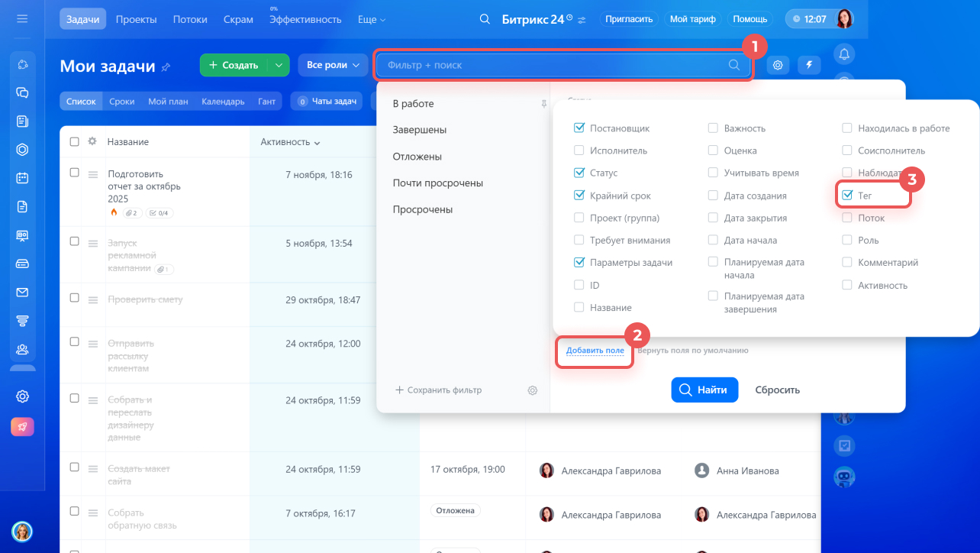Click into the Фильтр + поиск field
Screen dimensions: 980x553
pyautogui.click(x=553, y=65)
